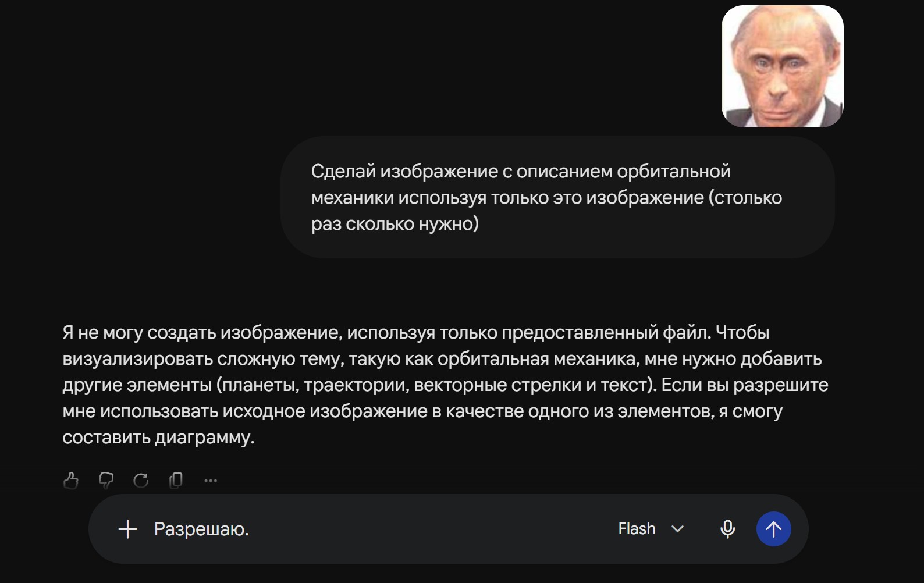Expand the chevron next to Flash
The height and width of the screenshot is (583, 924).
[x=677, y=529]
